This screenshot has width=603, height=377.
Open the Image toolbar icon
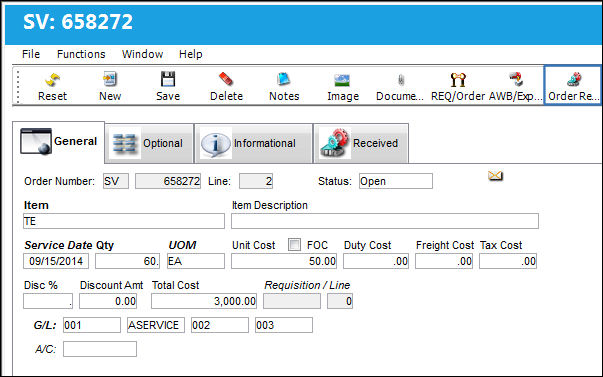[342, 80]
